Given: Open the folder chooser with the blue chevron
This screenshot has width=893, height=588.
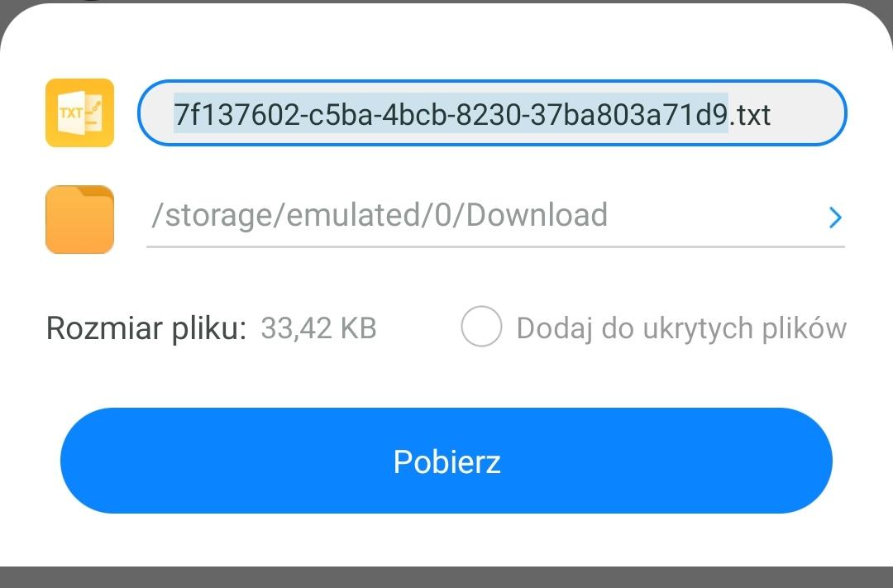Looking at the screenshot, I should 835,218.
